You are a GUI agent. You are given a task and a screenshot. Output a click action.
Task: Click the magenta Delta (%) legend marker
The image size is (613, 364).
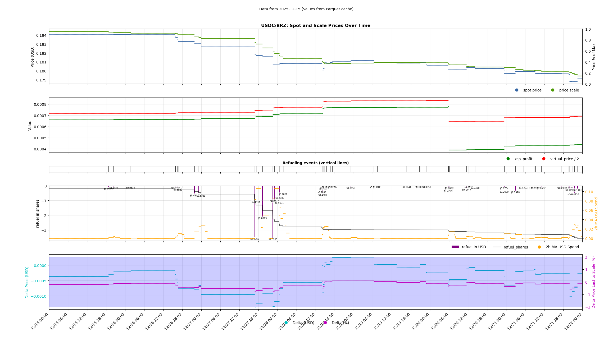pos(325,323)
